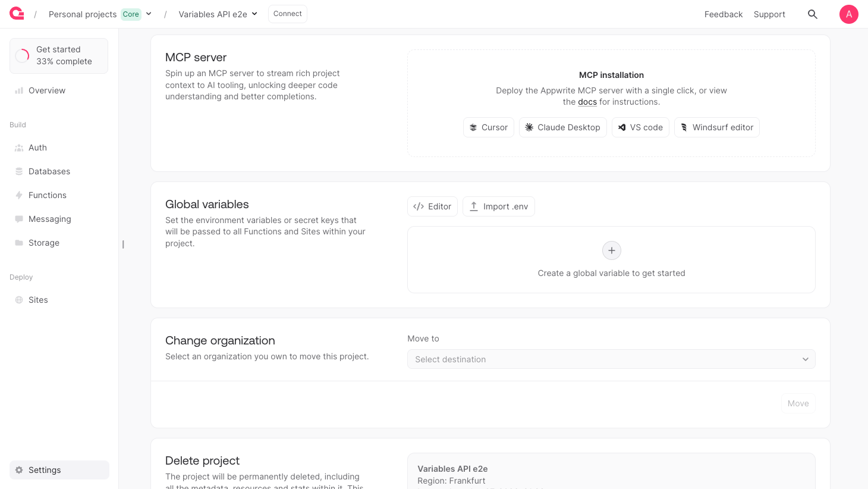Open Messaging from the sidebar

49,219
